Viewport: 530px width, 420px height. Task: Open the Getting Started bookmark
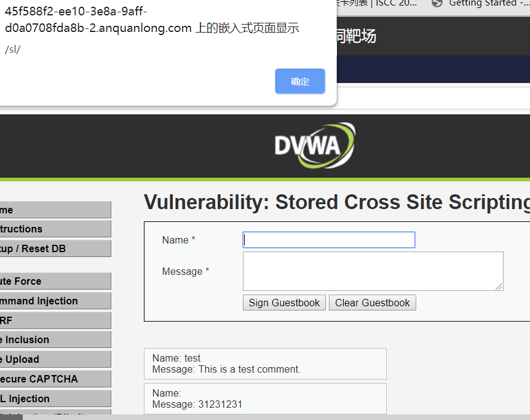coord(481,3)
